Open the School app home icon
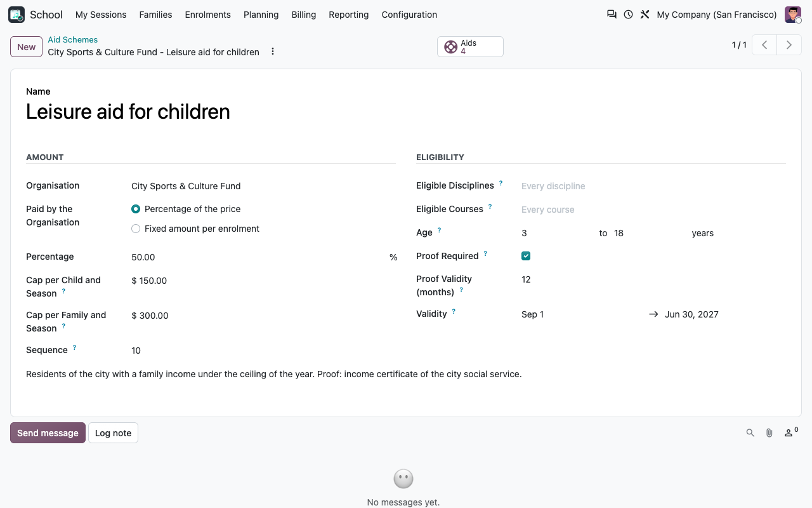Viewport: 812px width, 508px height. click(16, 15)
